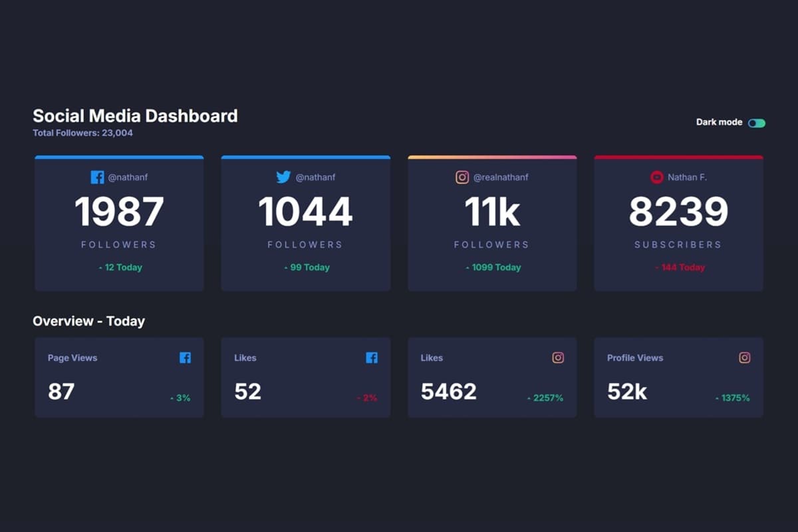798x532 pixels.
Task: Toggle the Dark mode switch
Action: tap(757, 123)
